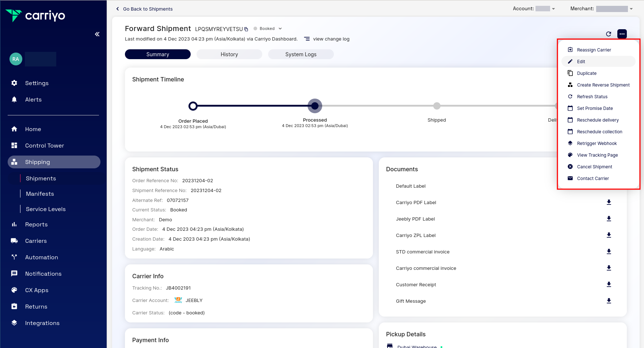Click the Notifications chat icon

tap(14, 274)
